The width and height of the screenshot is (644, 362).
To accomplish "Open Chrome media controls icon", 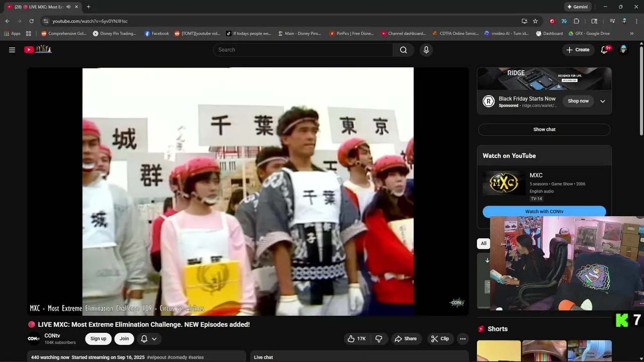I will tap(612, 21).
